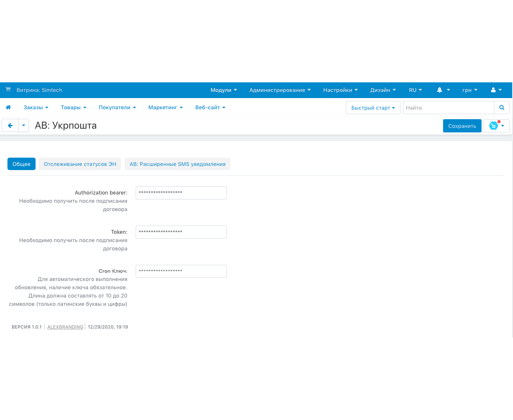Click the Authorization bearer input field

(x=181, y=193)
